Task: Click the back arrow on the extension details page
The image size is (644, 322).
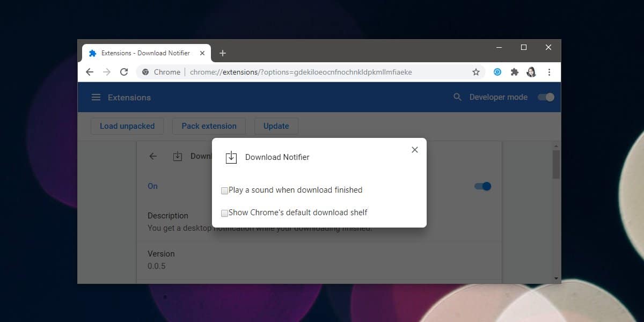Action: [x=153, y=156]
